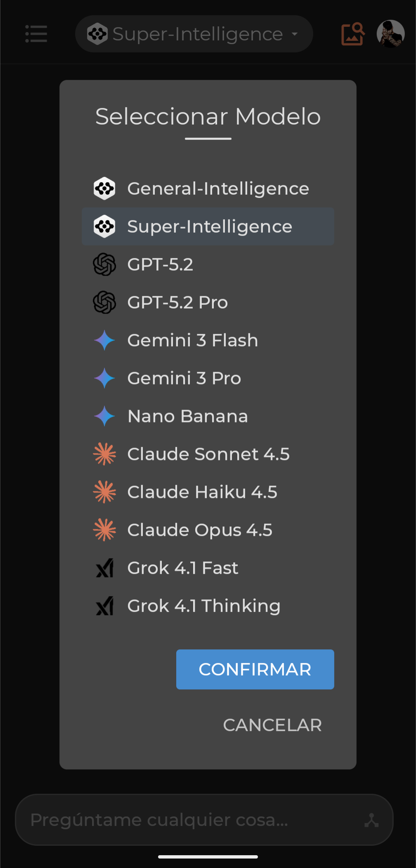Choose Claude Haiku 4.5 model
Screen dimensions: 416x868
click(x=202, y=492)
